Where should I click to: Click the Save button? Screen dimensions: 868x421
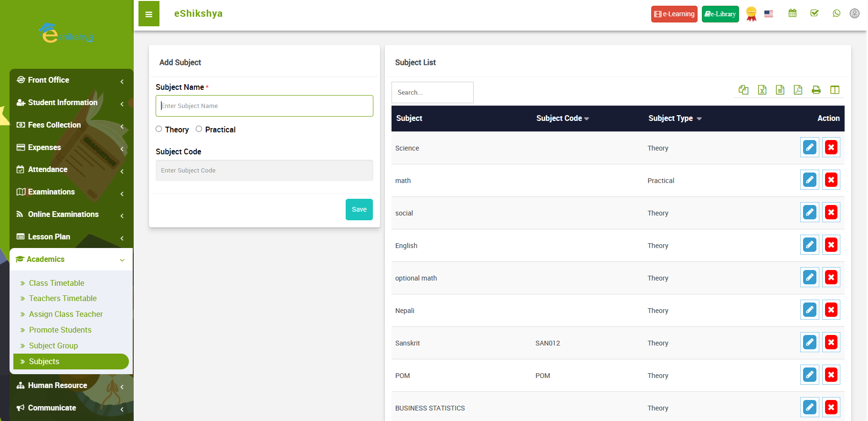point(359,209)
